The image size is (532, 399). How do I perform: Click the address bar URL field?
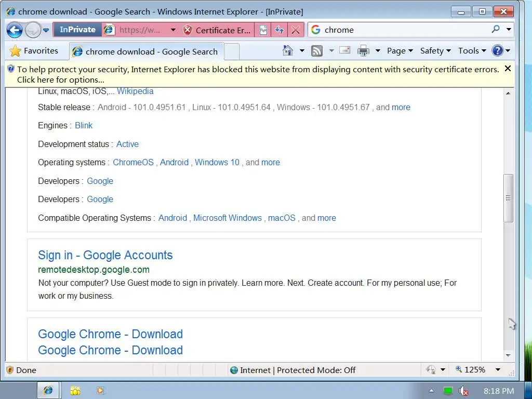(x=140, y=30)
